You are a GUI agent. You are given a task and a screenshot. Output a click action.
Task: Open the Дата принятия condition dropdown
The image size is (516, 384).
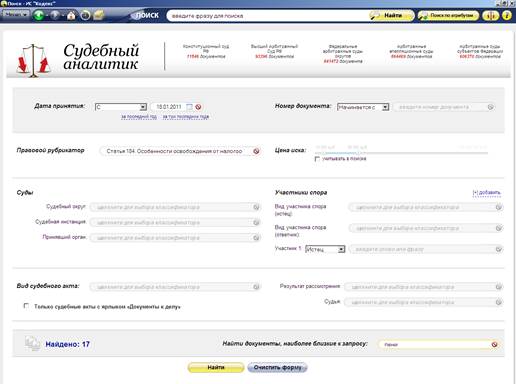[x=121, y=107]
